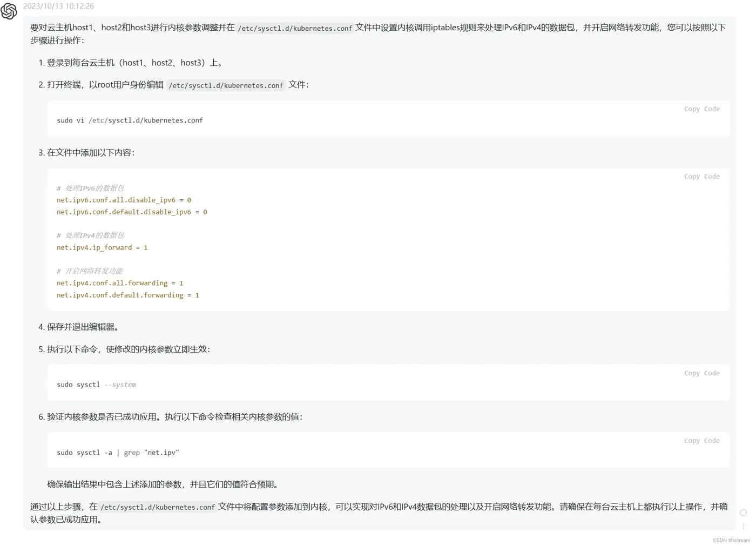Copy Code for the sysctl --system block
The height and width of the screenshot is (546, 756).
(701, 373)
